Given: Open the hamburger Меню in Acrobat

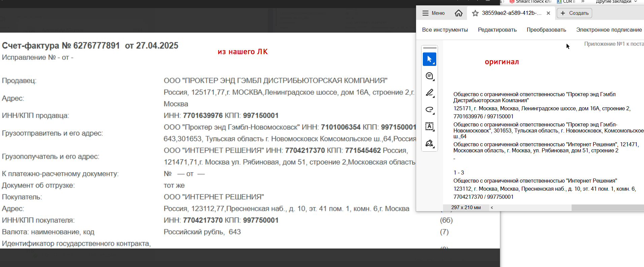Looking at the screenshot, I should [433, 13].
